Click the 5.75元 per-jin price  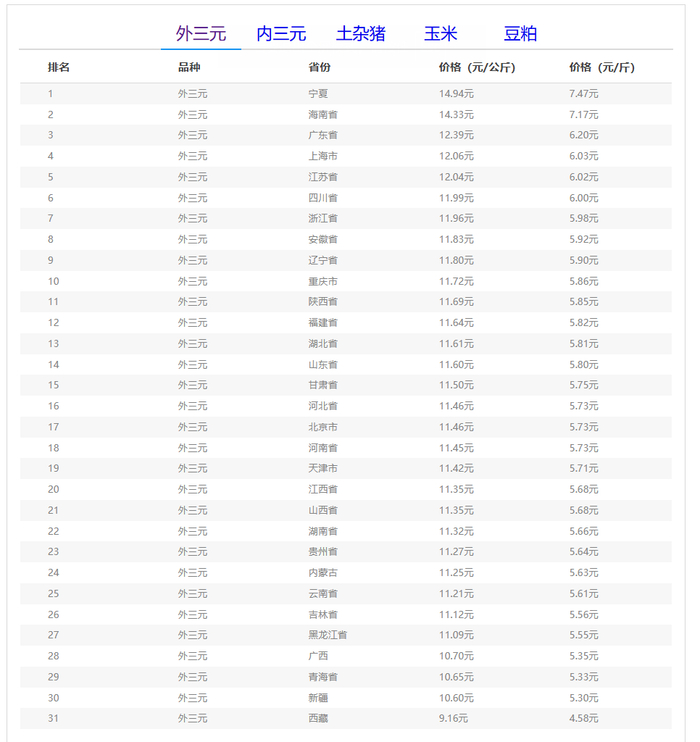coord(584,385)
